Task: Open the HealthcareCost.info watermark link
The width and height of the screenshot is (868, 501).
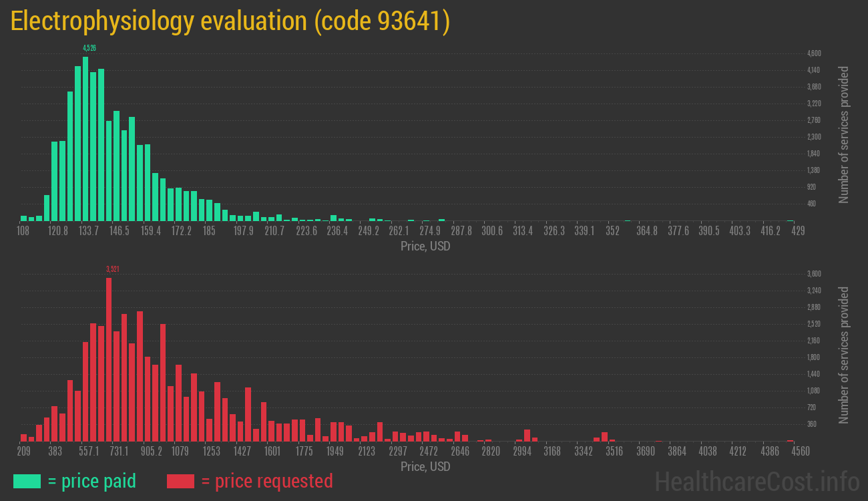Action: coord(756,481)
